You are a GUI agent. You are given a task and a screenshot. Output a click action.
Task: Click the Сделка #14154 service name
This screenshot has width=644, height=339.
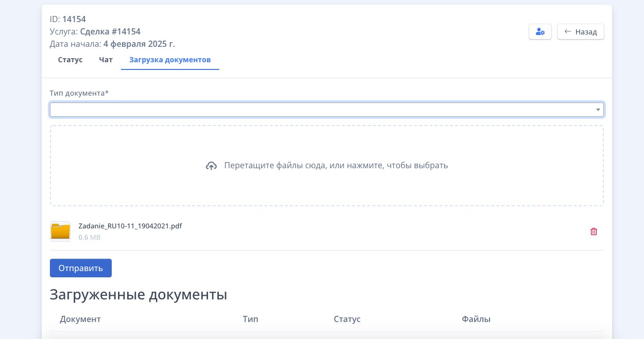coord(110,31)
